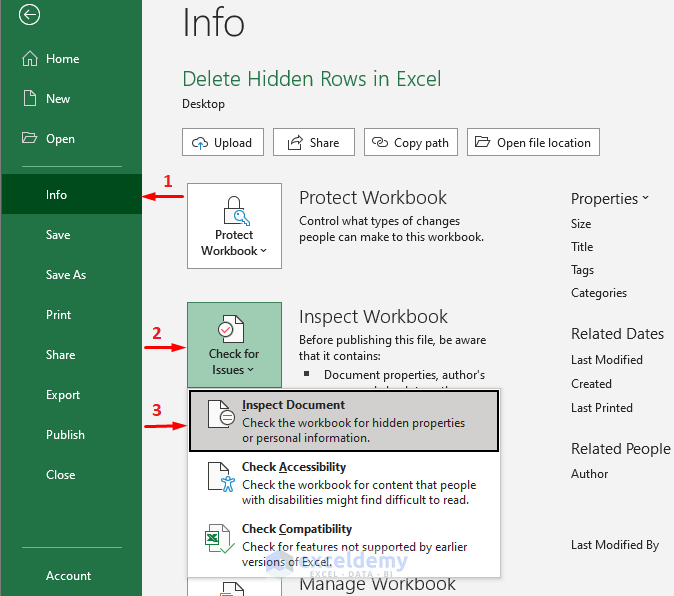This screenshot has width=674, height=596.
Task: Click the Desktop location text
Action: pos(203,104)
